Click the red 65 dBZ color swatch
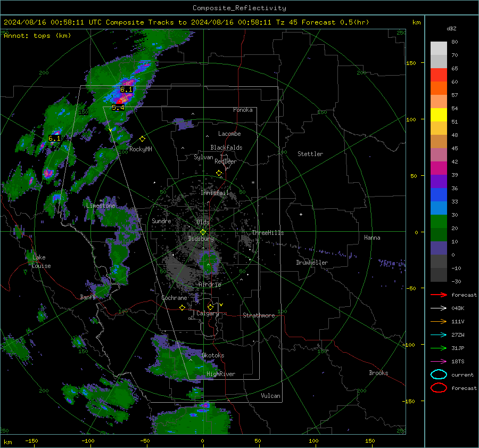The image size is (479, 448). click(439, 75)
